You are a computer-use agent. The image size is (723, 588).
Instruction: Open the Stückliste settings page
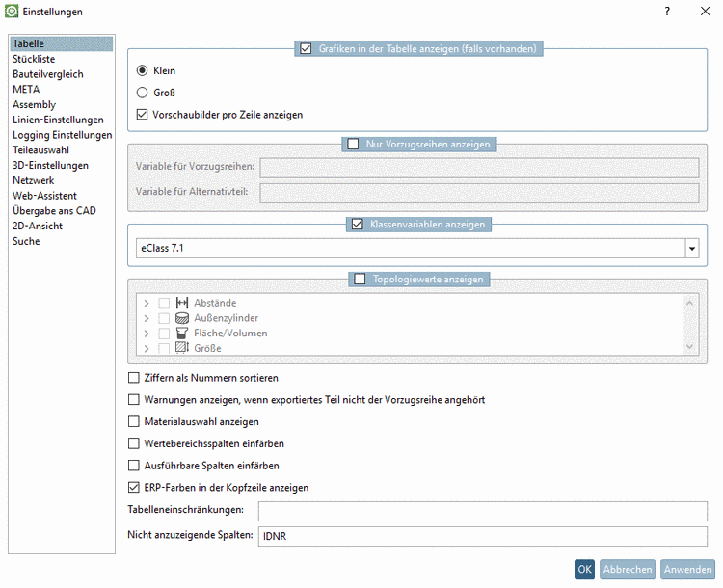click(x=34, y=59)
